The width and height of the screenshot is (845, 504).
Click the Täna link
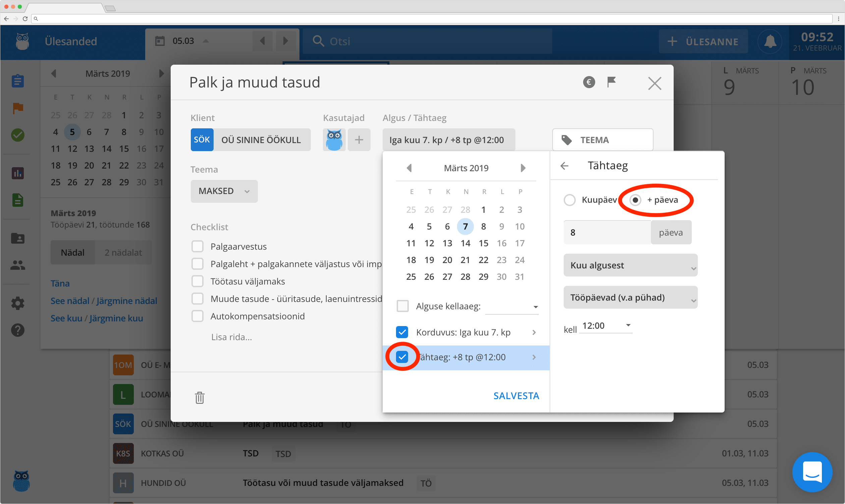[60, 283]
